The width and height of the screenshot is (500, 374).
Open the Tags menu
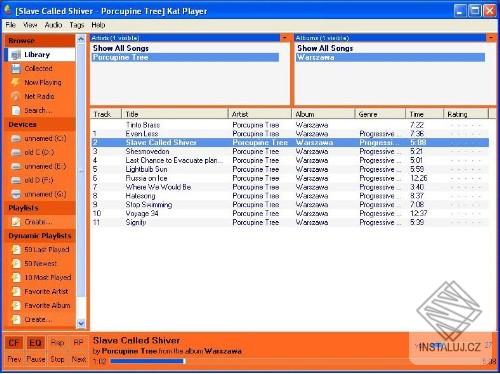[77, 25]
